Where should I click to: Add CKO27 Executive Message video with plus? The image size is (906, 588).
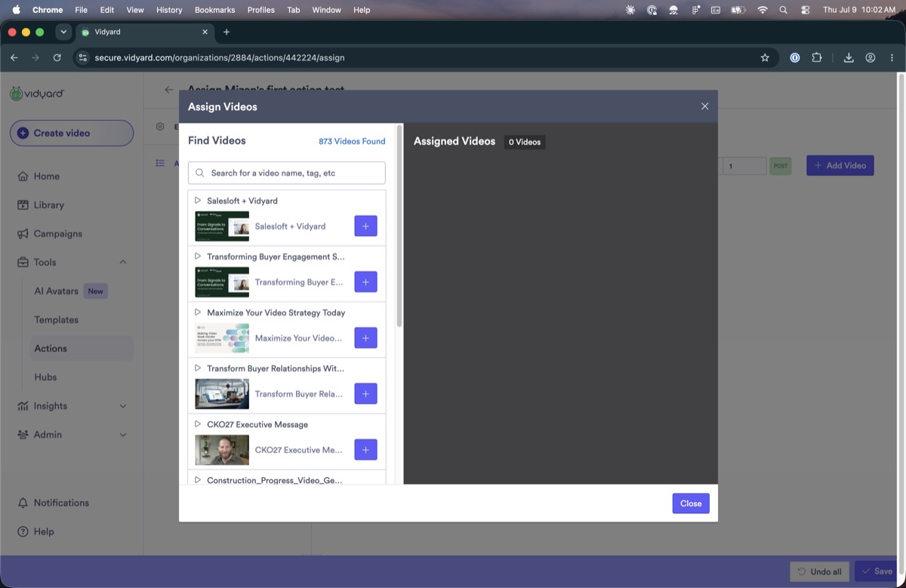tap(365, 449)
